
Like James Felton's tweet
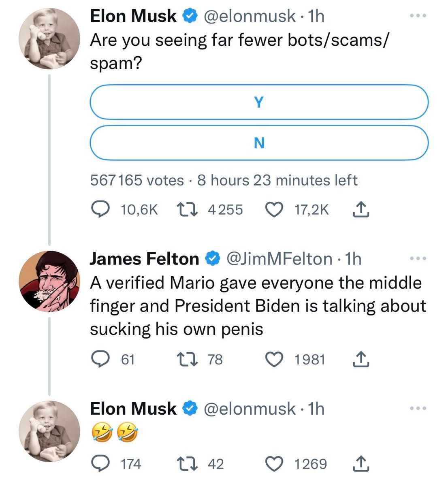274,359
